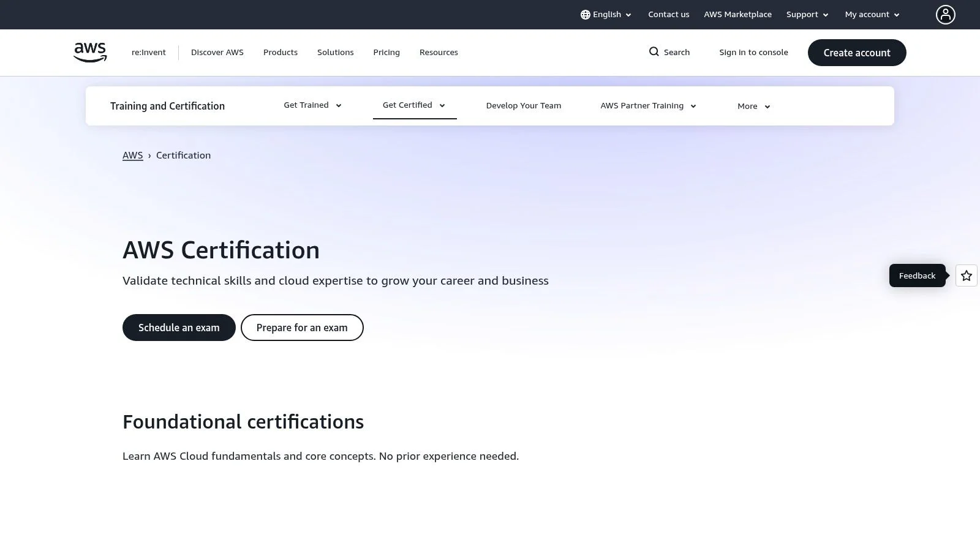Image resolution: width=980 pixels, height=551 pixels.
Task: Expand AWS Partner Training dropdown
Action: [648, 106]
